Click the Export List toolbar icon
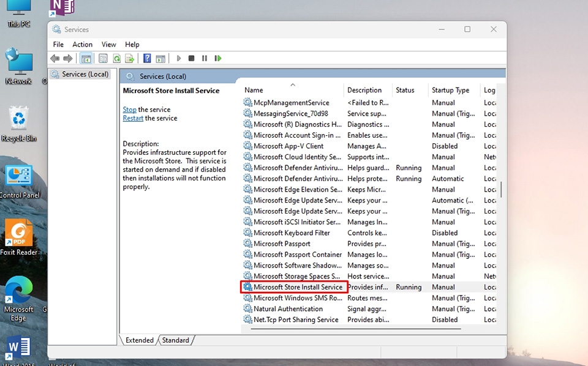This screenshot has height=366, width=588. (130, 58)
